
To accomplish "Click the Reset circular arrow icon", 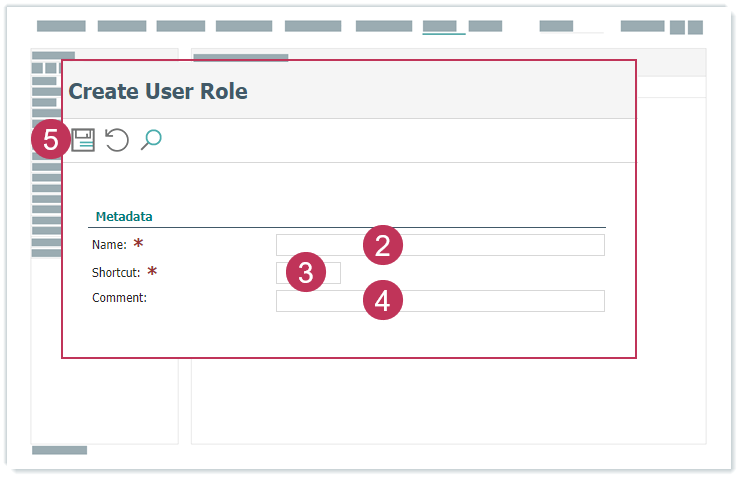I will pyautogui.click(x=117, y=140).
